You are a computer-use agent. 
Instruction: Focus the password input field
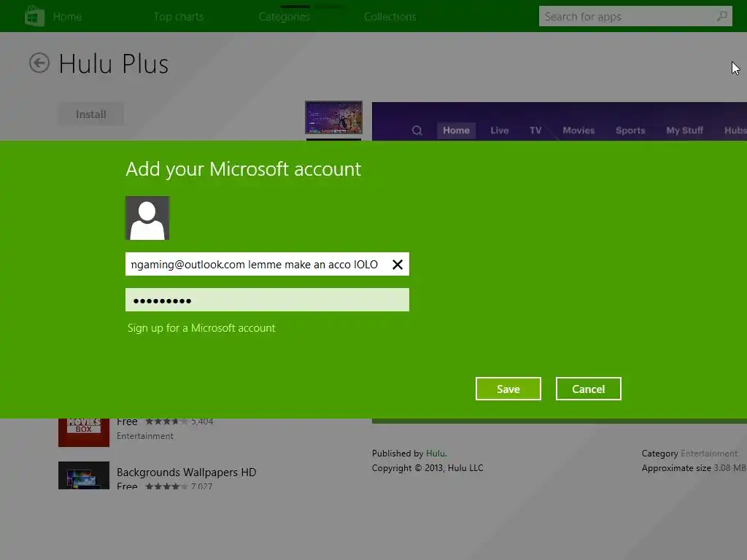click(x=267, y=300)
